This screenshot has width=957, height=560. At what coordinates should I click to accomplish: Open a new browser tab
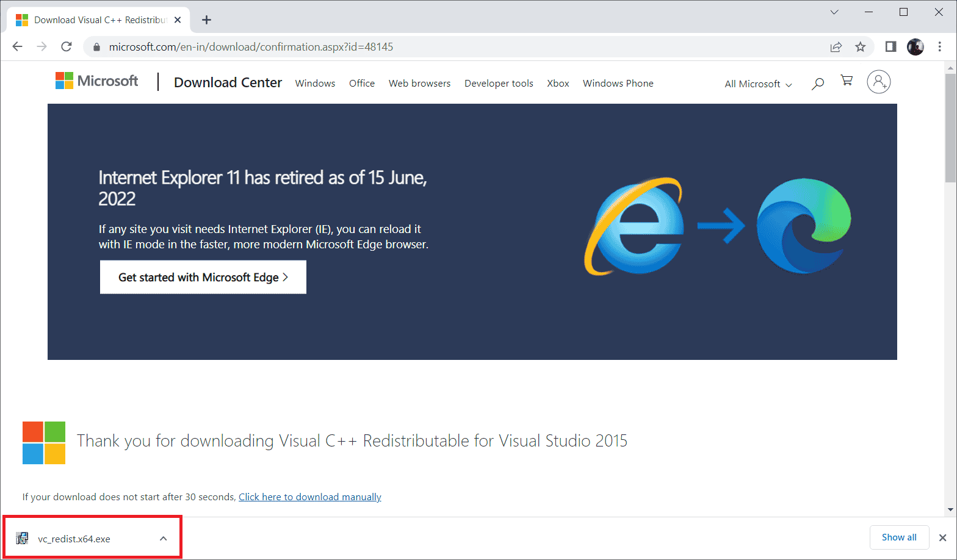point(206,20)
